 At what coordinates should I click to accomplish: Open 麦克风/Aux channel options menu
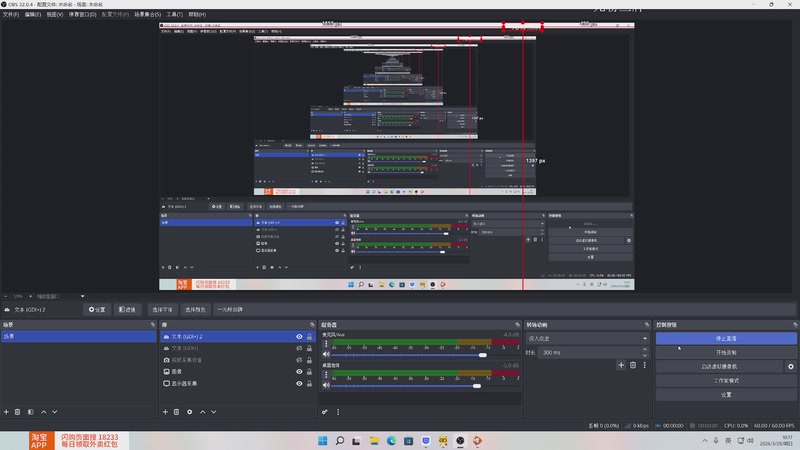pos(327,344)
